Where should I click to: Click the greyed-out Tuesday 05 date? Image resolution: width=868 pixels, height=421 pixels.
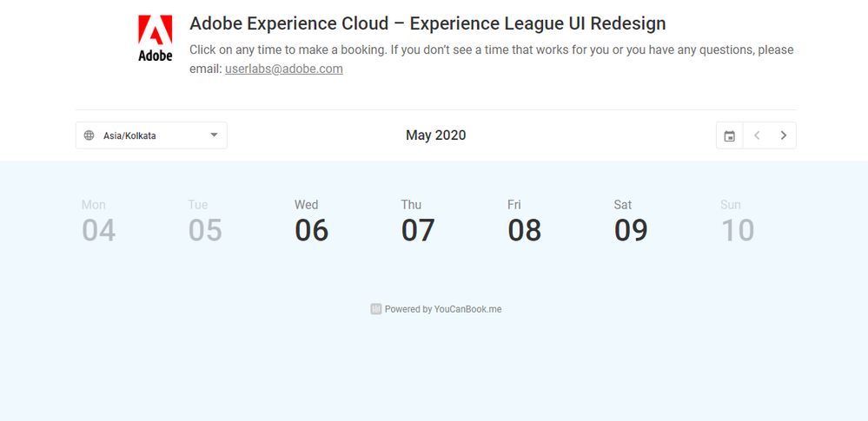[205, 222]
